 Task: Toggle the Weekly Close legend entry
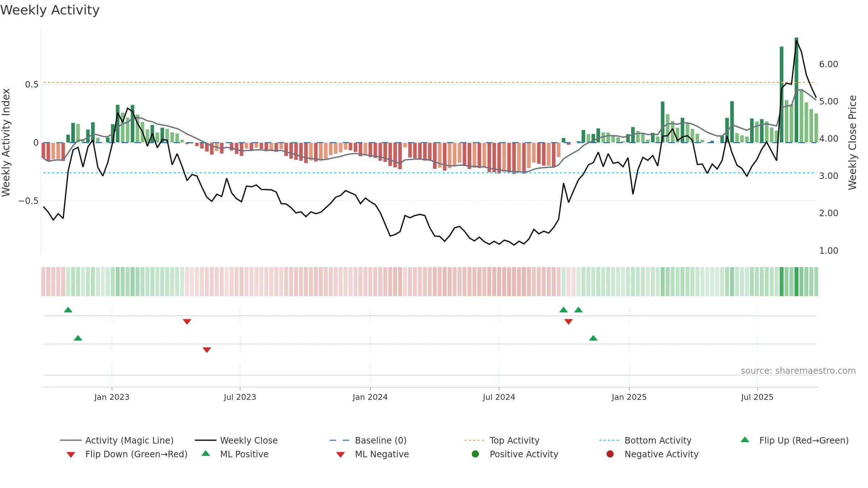click(x=236, y=440)
